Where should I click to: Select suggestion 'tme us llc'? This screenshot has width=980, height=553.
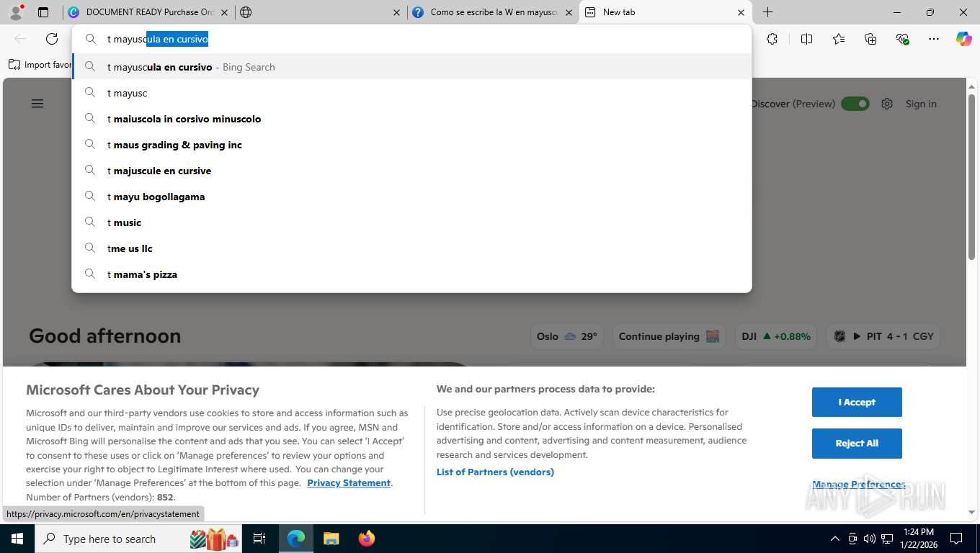point(411,248)
